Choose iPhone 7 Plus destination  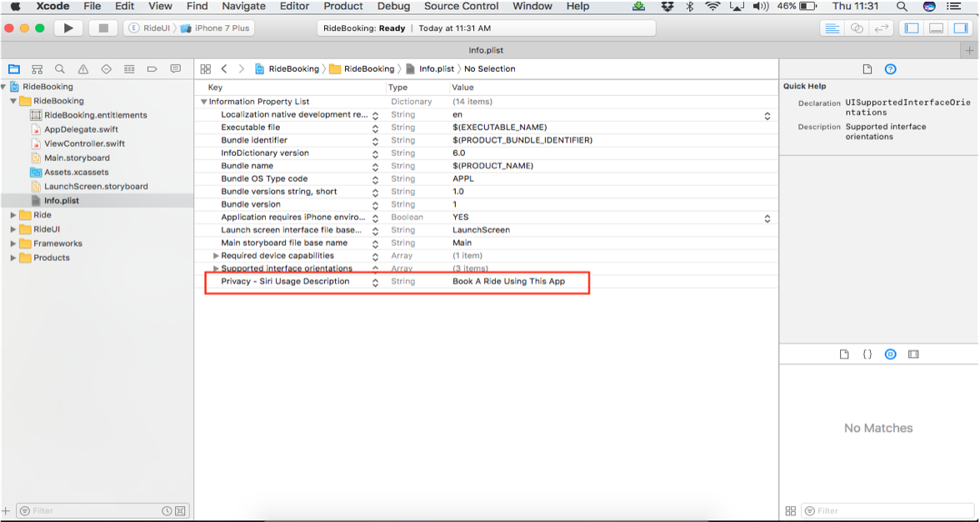(x=215, y=28)
